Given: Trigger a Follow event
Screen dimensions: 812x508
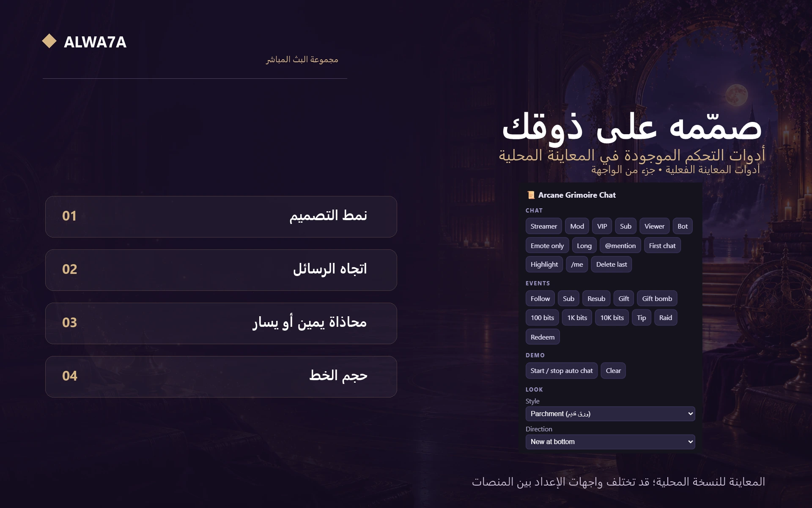Looking at the screenshot, I should pyautogui.click(x=540, y=298).
